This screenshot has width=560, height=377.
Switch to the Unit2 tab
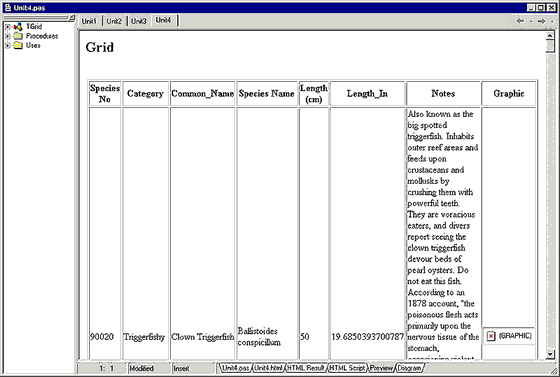tap(114, 21)
